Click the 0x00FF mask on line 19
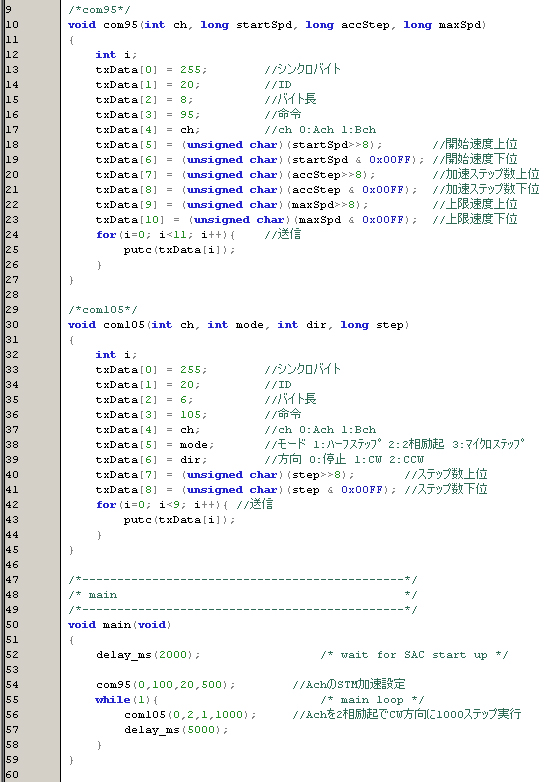Screen dimensions: 546x782 point(389,160)
